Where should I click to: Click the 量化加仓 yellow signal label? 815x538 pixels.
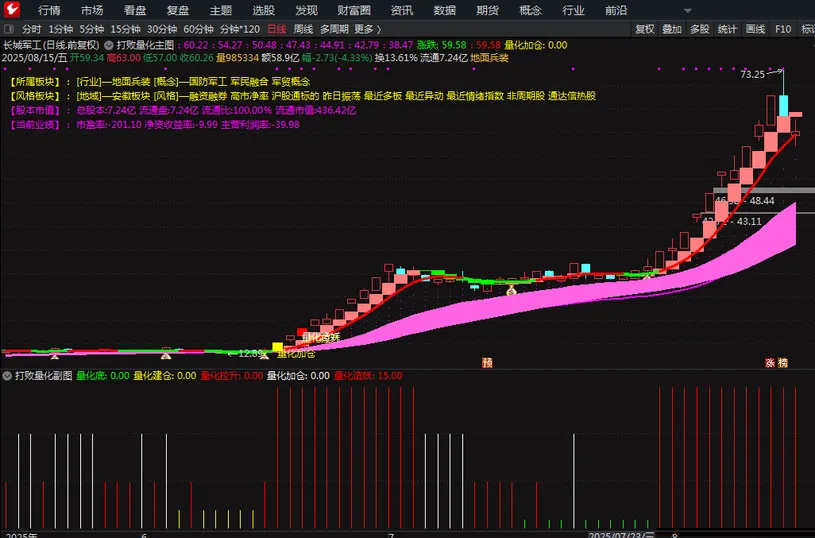tap(296, 354)
